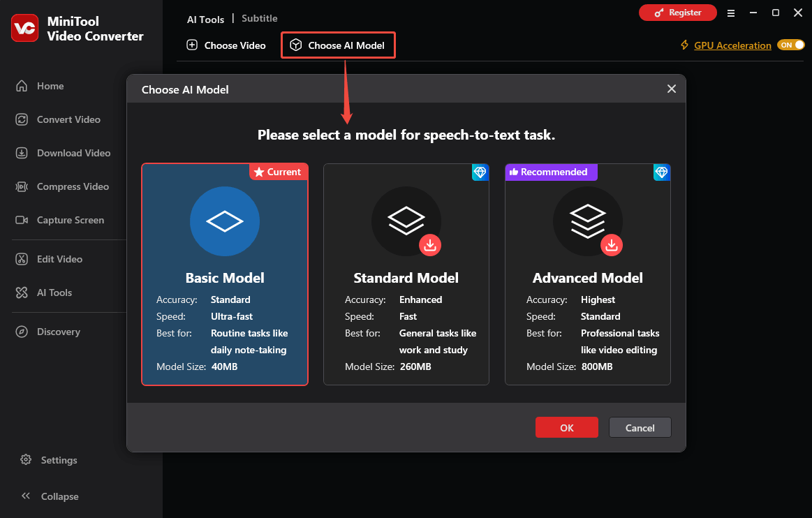Open the Convert Video sidebar section

(58, 119)
